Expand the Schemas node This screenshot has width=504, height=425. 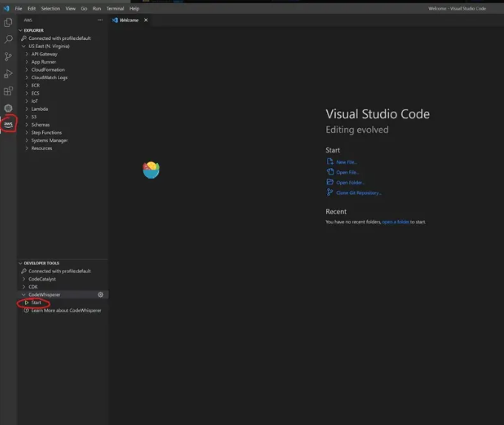pos(27,125)
